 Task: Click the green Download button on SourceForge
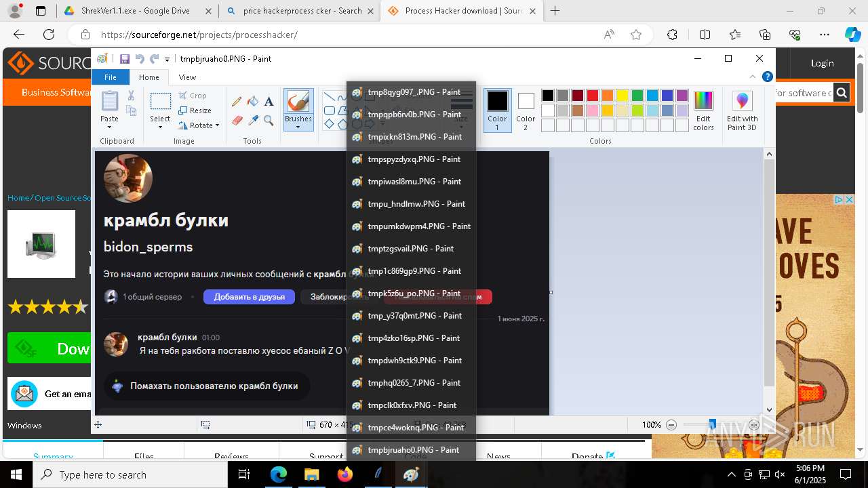pos(49,348)
